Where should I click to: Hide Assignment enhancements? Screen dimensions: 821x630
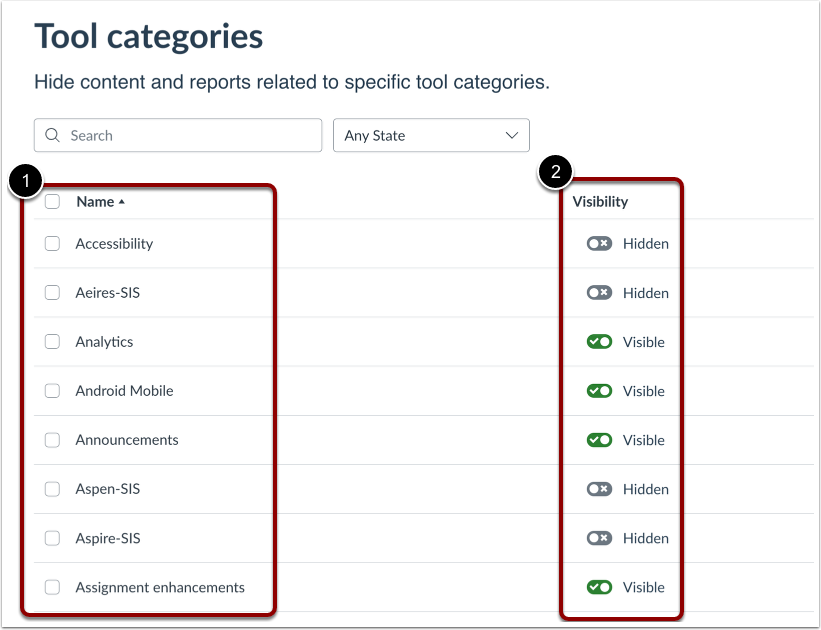[x=598, y=587]
